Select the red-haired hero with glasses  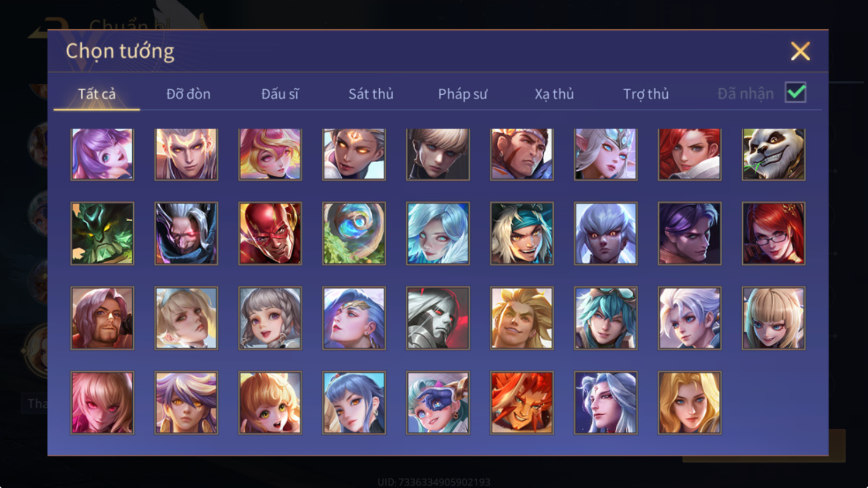(x=773, y=233)
